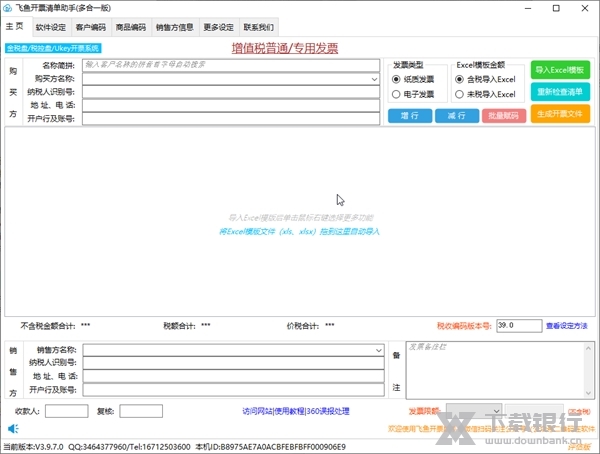Click the buyer 开户行及账号 field

[x=231, y=119]
